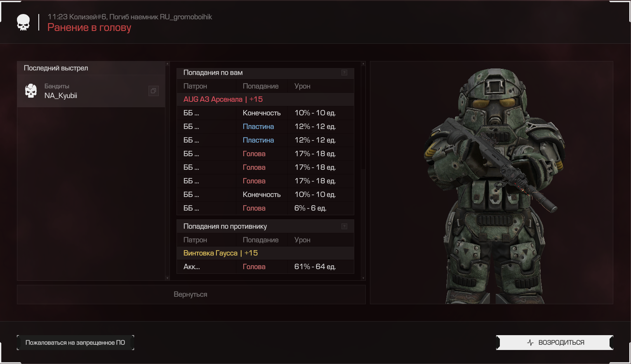The image size is (631, 364).
Task: Click the skull death icon in header
Action: point(23,22)
